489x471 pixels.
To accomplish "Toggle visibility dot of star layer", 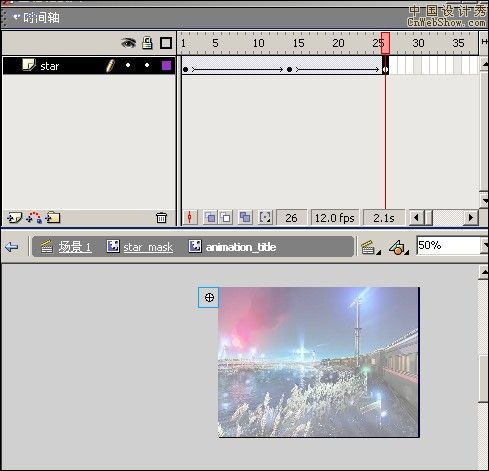I will click(128, 65).
